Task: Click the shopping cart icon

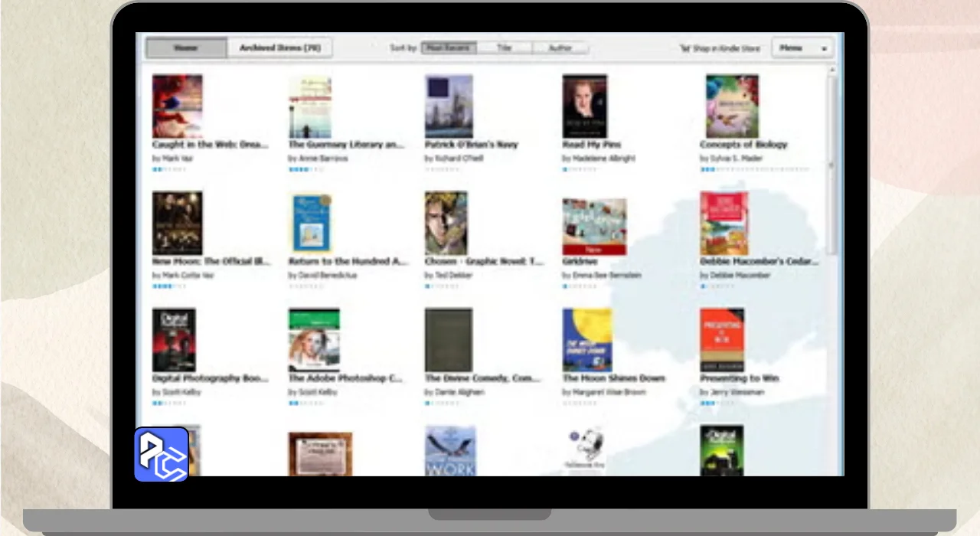Action: (684, 48)
